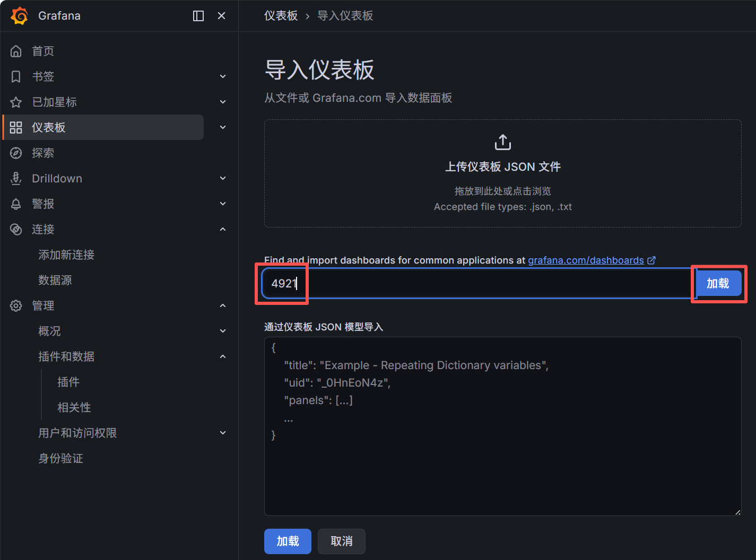Expand the 警报 section
The height and width of the screenshot is (560, 756).
click(223, 204)
